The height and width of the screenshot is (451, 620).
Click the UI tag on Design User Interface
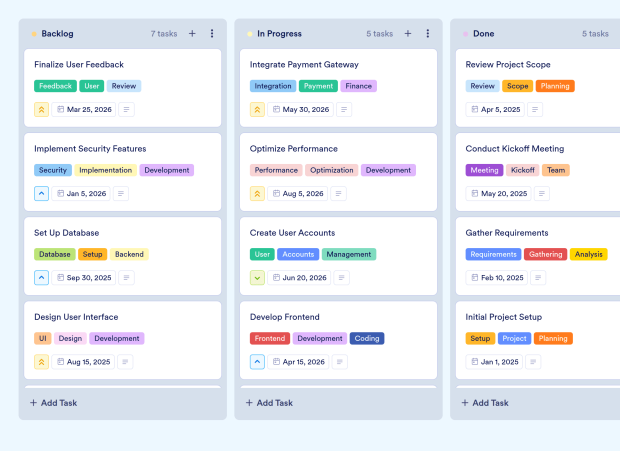pos(43,339)
